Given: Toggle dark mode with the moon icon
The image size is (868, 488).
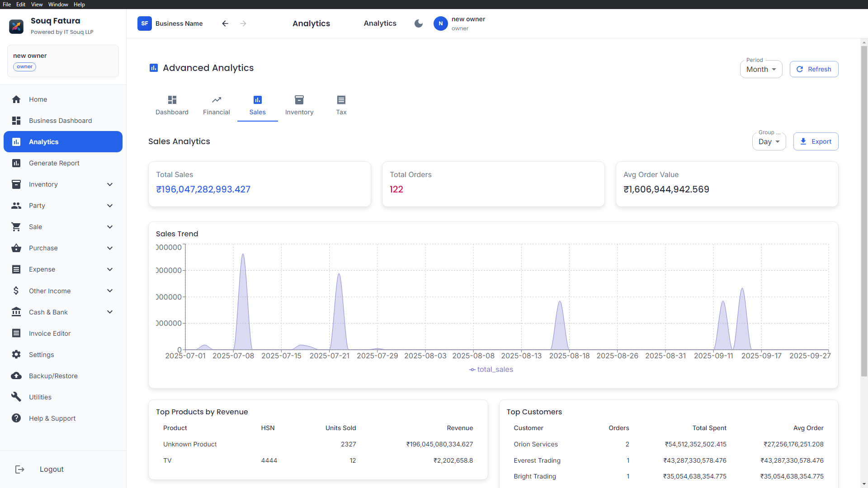Looking at the screenshot, I should tap(418, 23).
